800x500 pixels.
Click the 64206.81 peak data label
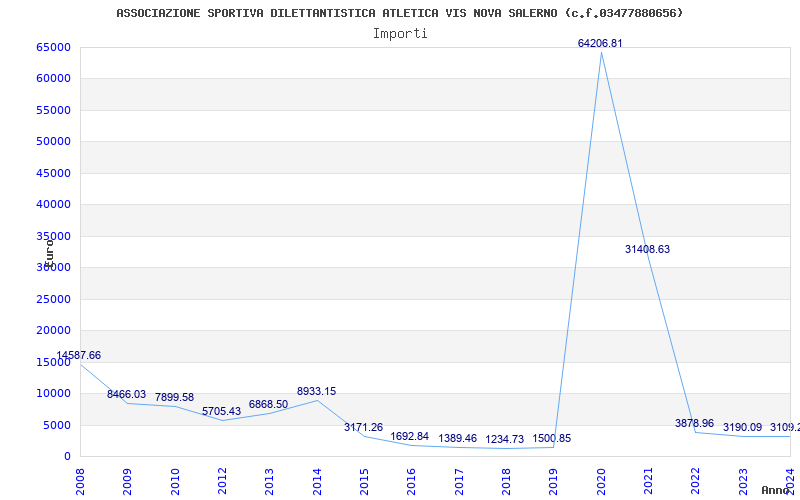600,43
